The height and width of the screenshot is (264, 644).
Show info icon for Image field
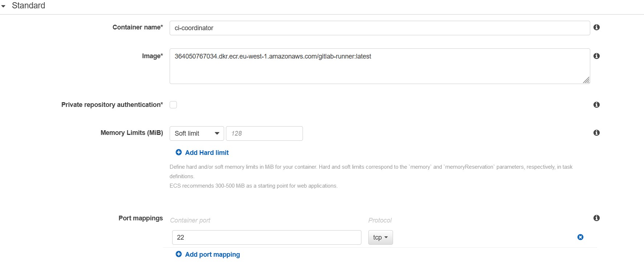click(596, 56)
